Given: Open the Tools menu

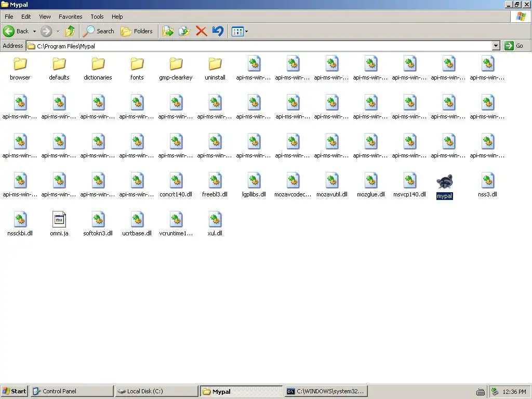Looking at the screenshot, I should tap(97, 17).
